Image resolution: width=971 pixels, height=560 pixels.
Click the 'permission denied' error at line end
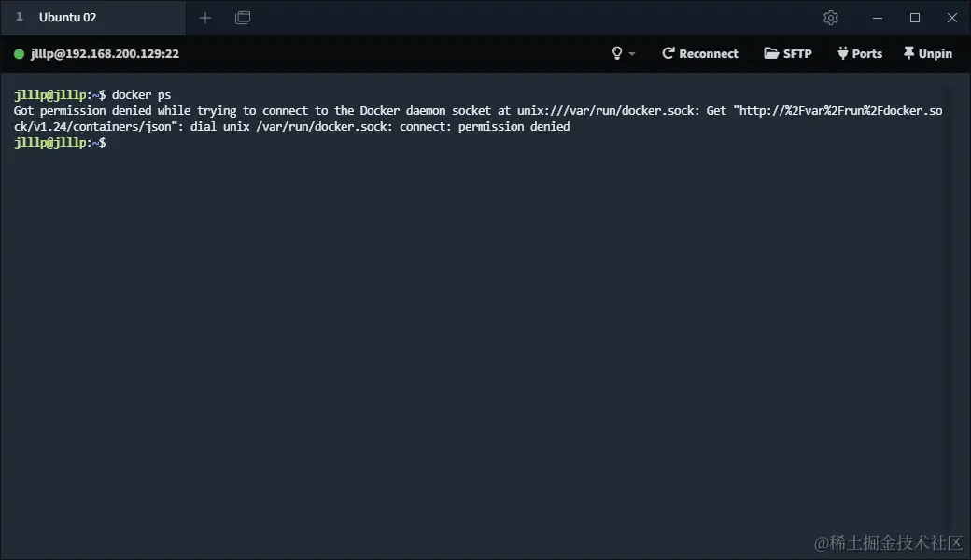point(514,126)
